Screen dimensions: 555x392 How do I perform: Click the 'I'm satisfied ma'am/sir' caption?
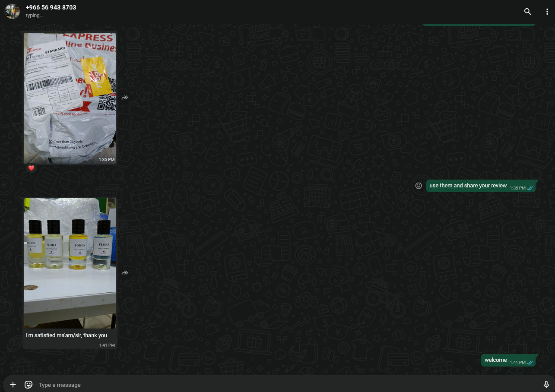click(x=67, y=335)
